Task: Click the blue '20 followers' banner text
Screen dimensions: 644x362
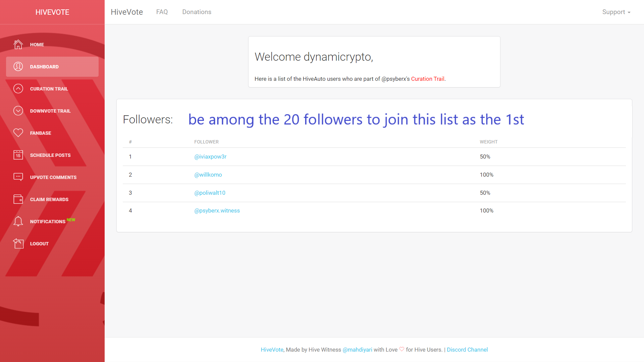Action: click(x=356, y=120)
